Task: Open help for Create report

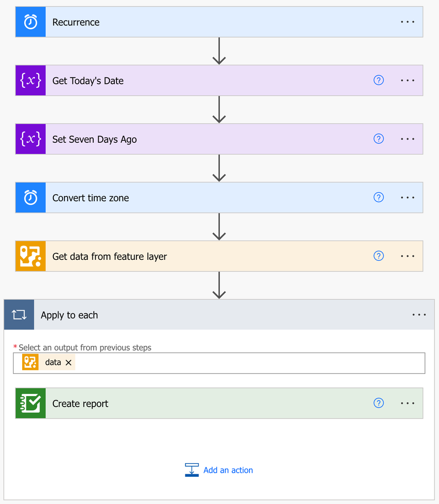Action: point(379,403)
